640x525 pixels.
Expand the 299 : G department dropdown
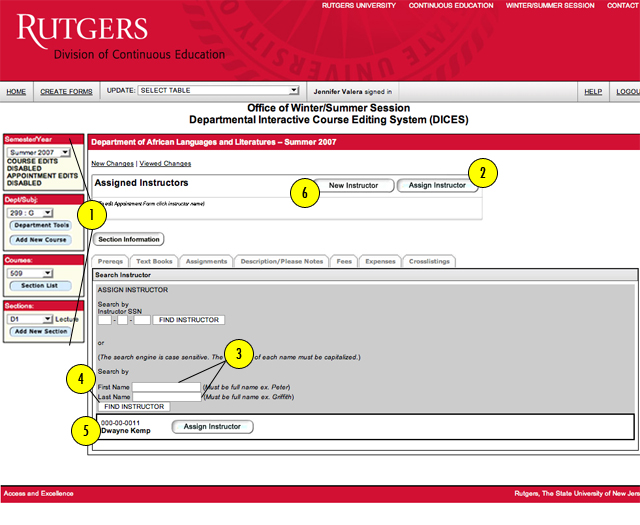point(30,213)
